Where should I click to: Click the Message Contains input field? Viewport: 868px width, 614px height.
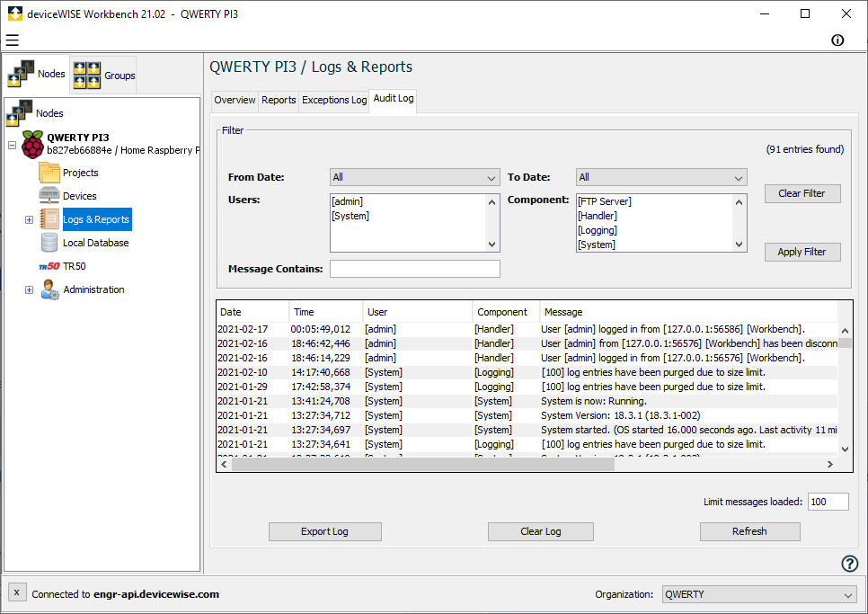(x=414, y=269)
